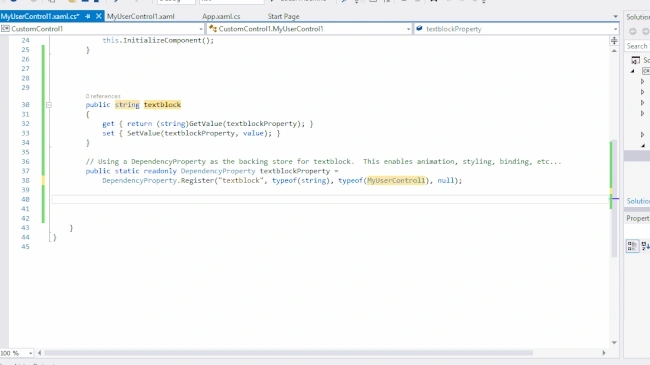Click the Solution Explorer panel title
Image resolution: width=650 pixels, height=365 pixels.
click(x=638, y=17)
